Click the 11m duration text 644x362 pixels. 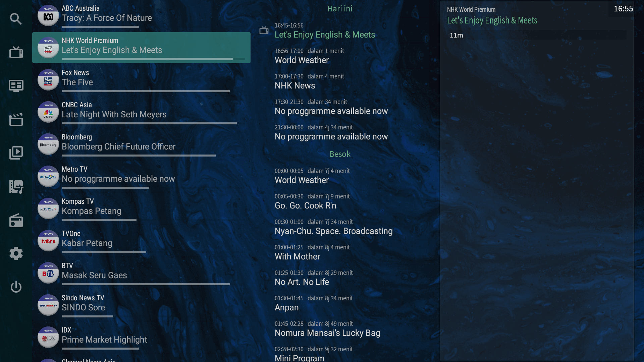(x=456, y=35)
